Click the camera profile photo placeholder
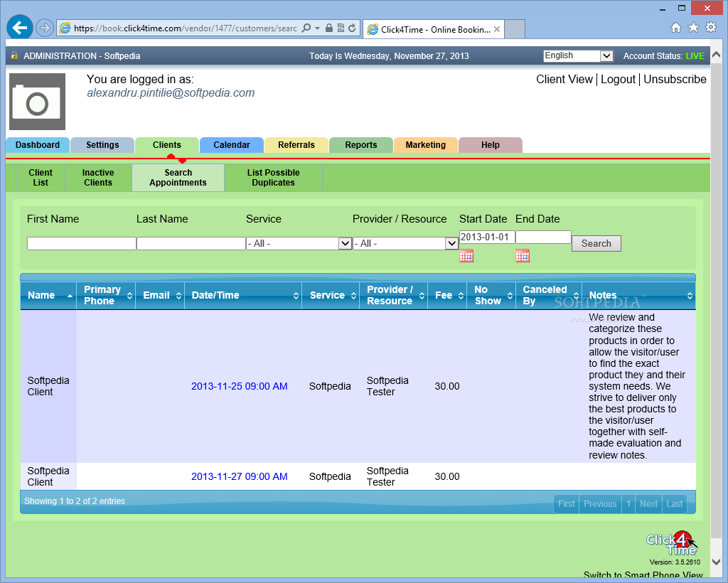Screen dimensions: 728x583 37,102
